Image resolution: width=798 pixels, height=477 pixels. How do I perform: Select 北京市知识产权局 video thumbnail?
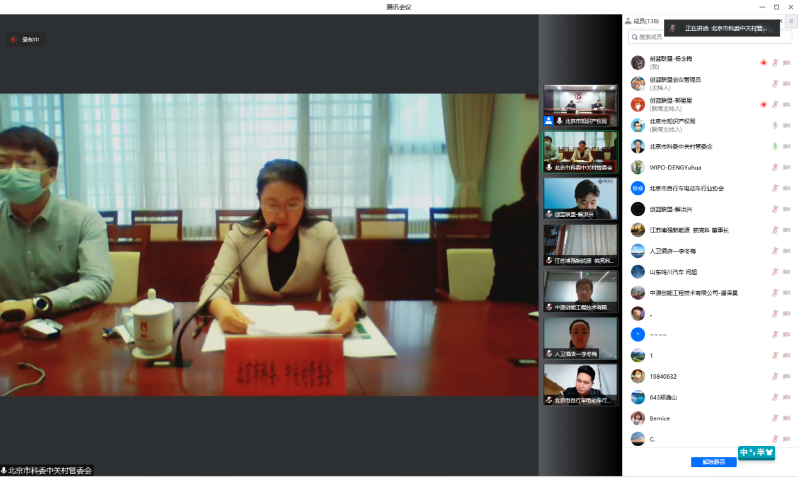point(580,105)
